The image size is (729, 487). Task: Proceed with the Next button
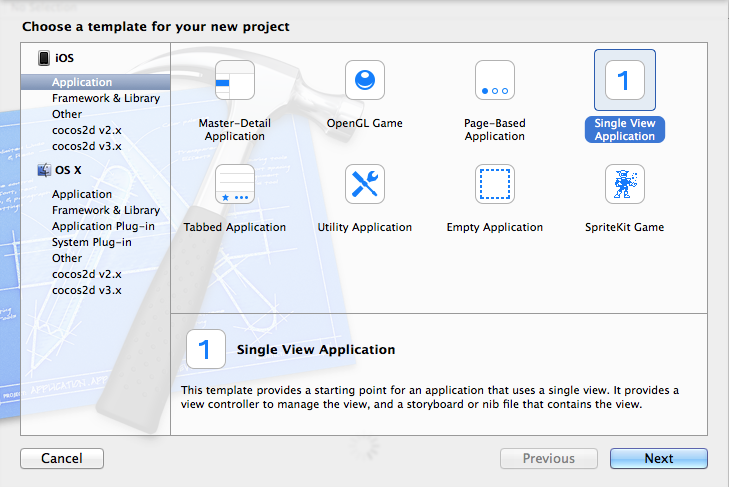[x=659, y=459]
